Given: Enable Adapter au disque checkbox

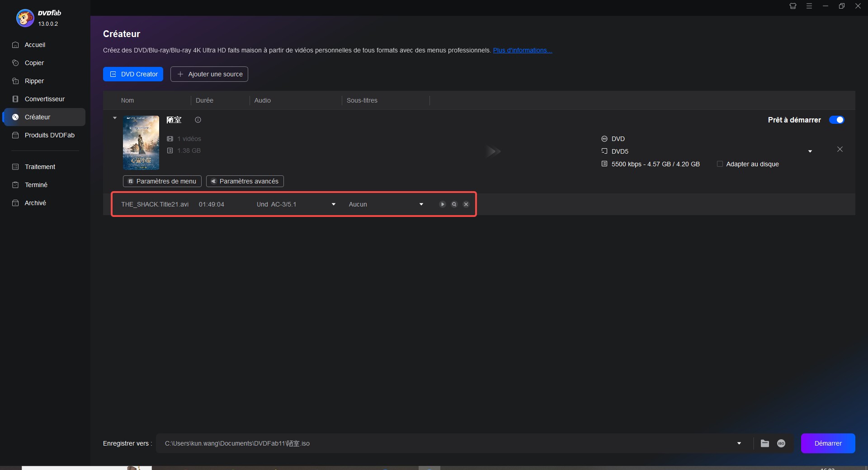Looking at the screenshot, I should point(720,164).
